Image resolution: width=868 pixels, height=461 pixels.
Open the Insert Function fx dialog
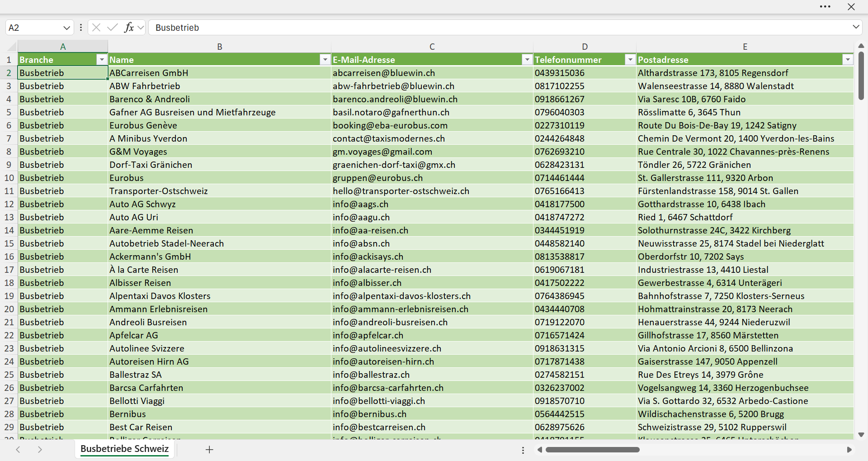[x=129, y=28]
